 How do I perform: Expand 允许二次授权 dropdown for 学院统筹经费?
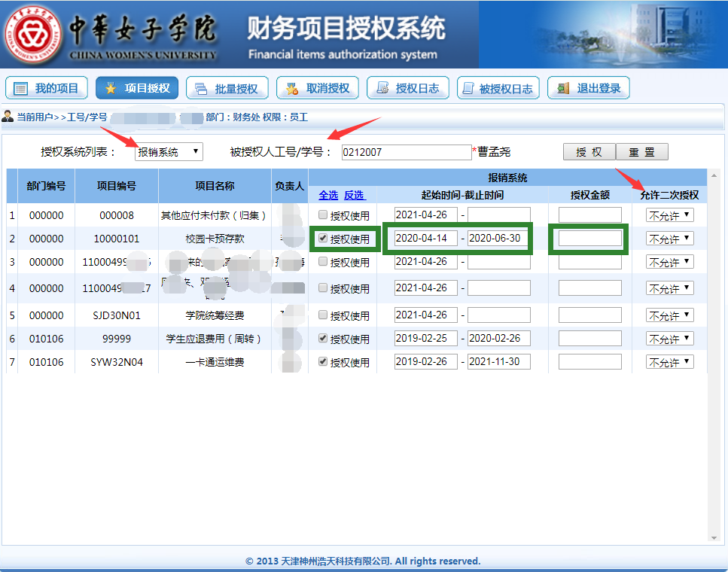pyautogui.click(x=669, y=315)
